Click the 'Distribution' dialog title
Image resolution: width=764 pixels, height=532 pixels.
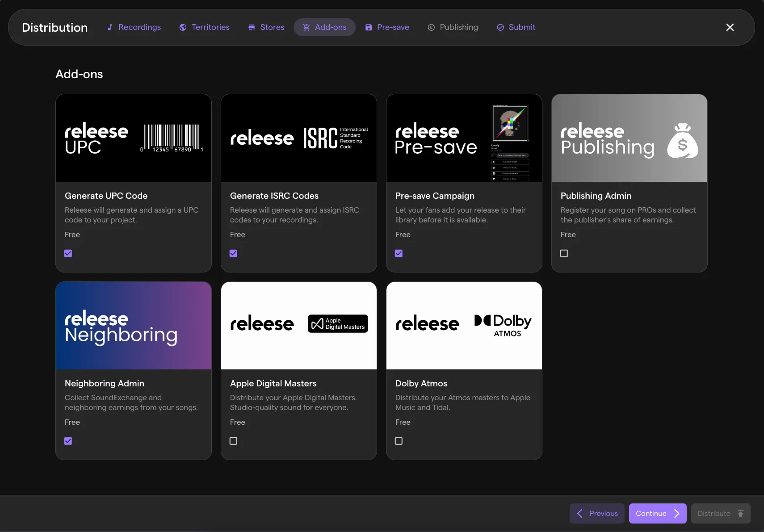pos(55,28)
